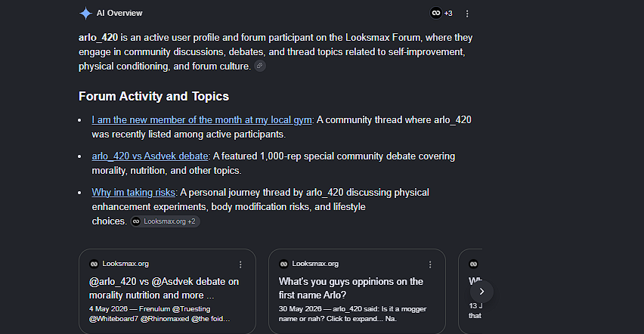Click the 'Forum Activity and Topics' heading

click(x=153, y=96)
